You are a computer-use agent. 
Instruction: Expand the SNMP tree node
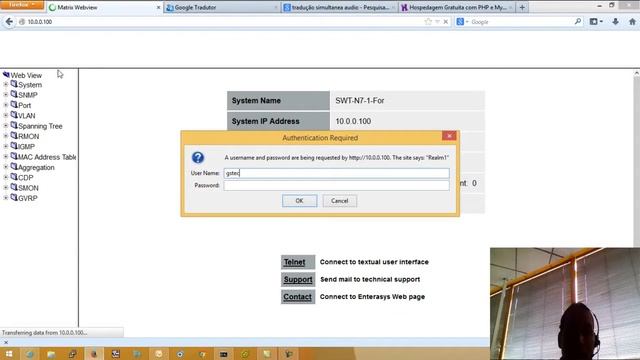[x=6, y=95]
